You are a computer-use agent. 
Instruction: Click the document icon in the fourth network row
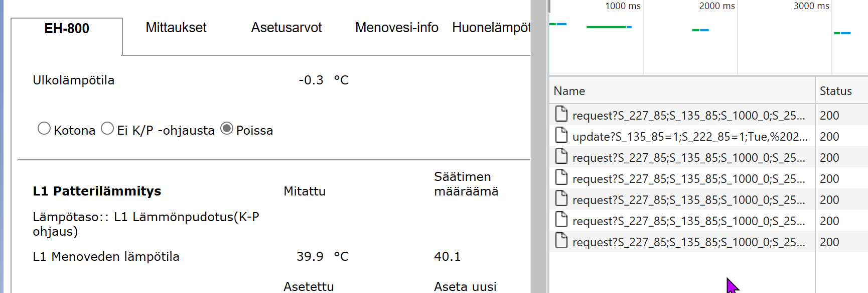(x=561, y=178)
